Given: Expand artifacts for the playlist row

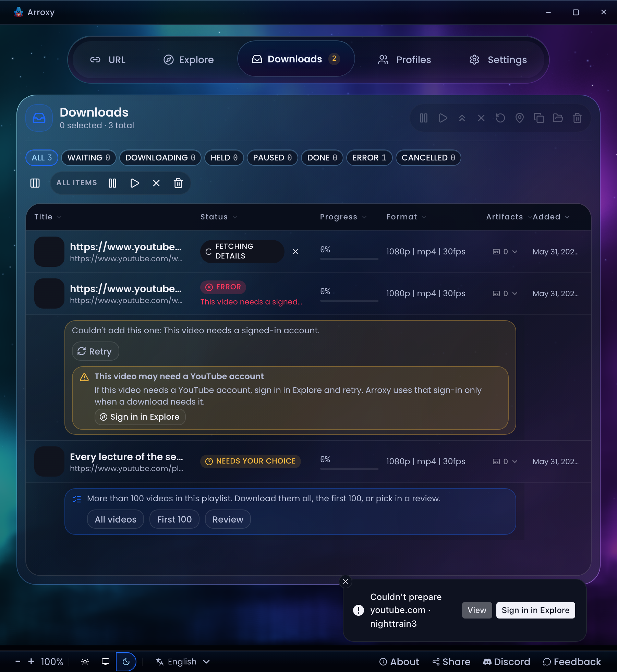Looking at the screenshot, I should [x=505, y=461].
